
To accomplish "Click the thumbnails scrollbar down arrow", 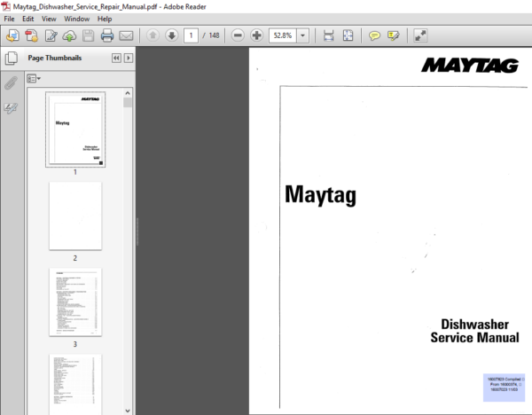I will click(x=128, y=411).
